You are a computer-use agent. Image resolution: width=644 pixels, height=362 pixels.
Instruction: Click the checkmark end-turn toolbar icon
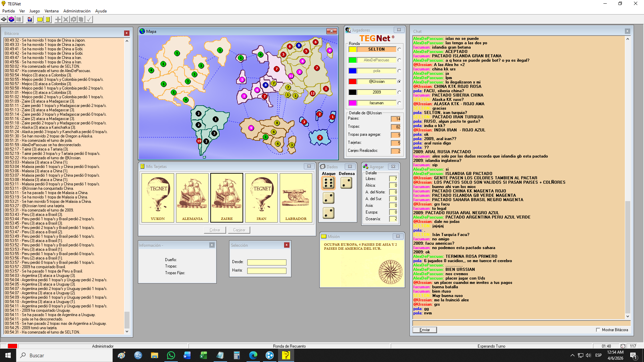point(89,19)
